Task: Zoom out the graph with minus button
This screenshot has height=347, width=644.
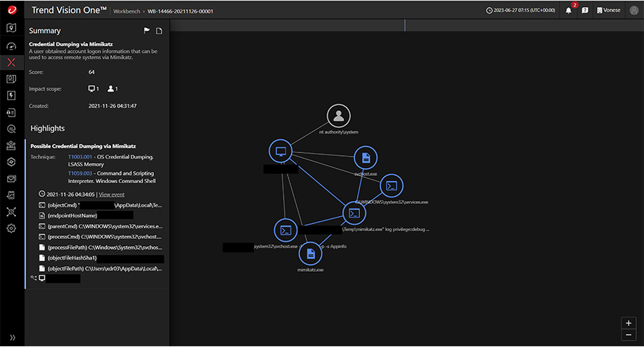Action: tap(628, 335)
